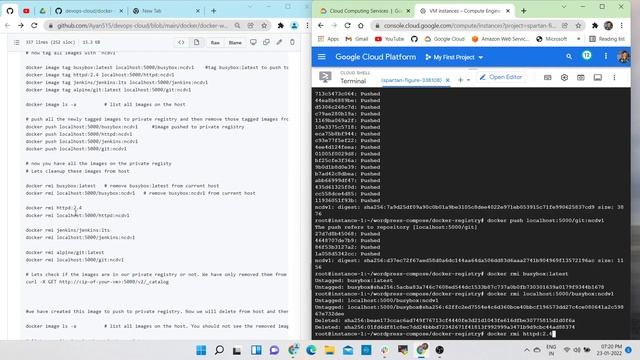640x360 pixels.
Task: Go back in the Cloud Console browser
Action: [321, 25]
